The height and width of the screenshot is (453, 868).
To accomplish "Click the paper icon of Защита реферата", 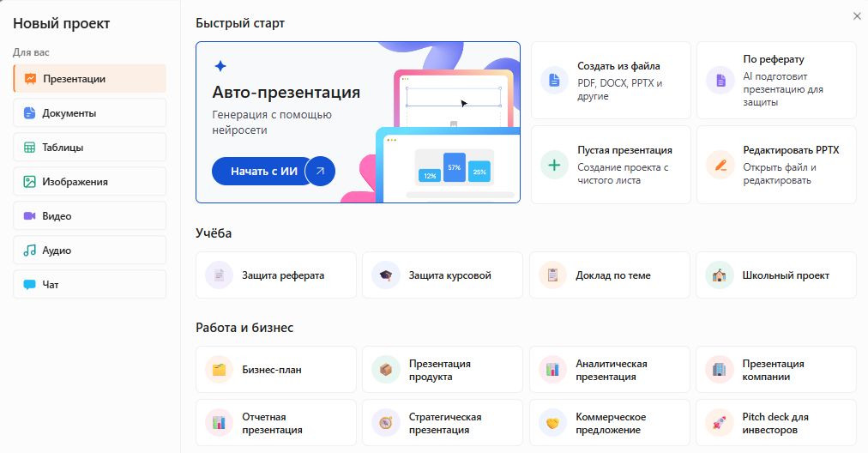I will (220, 275).
